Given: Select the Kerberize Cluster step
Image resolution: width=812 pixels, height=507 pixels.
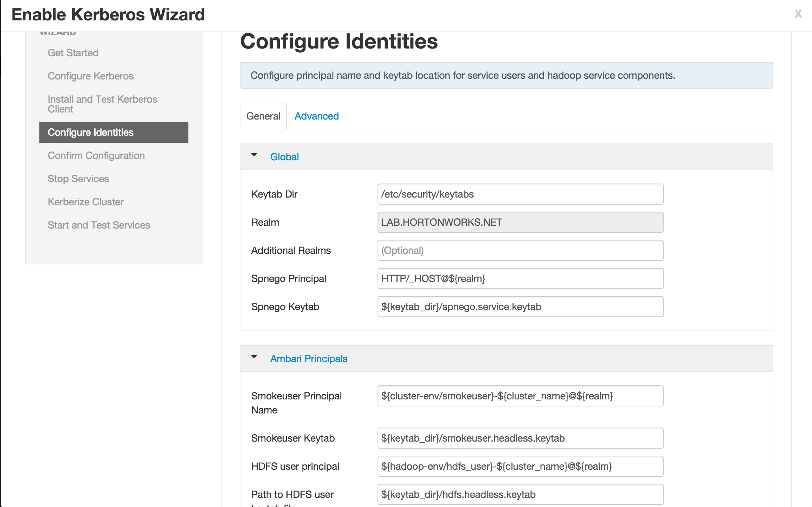Looking at the screenshot, I should click(x=85, y=202).
